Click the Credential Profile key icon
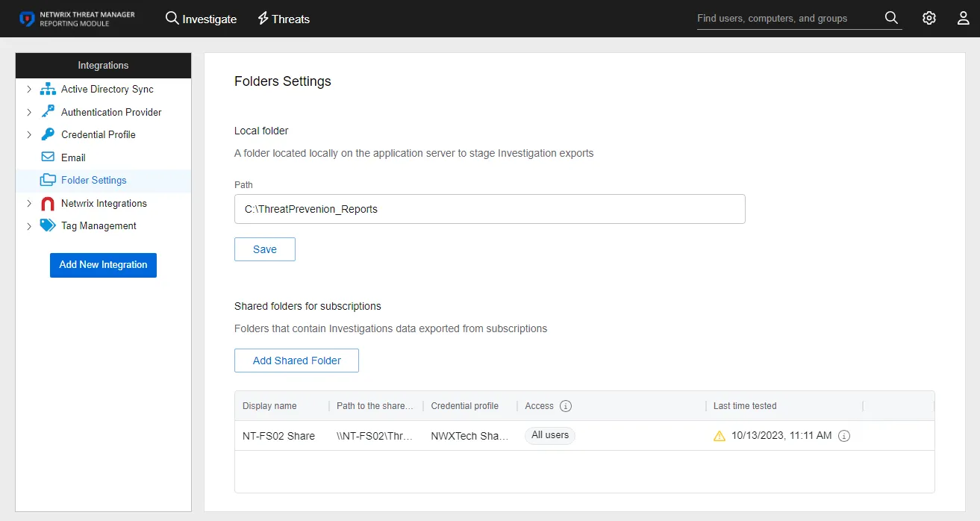 tap(48, 135)
